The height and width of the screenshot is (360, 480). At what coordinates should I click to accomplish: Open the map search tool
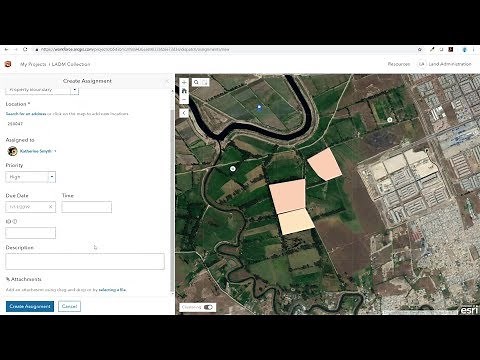pos(196,82)
